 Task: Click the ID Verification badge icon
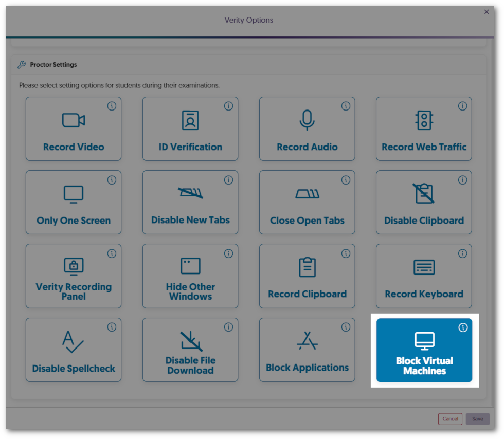190,119
